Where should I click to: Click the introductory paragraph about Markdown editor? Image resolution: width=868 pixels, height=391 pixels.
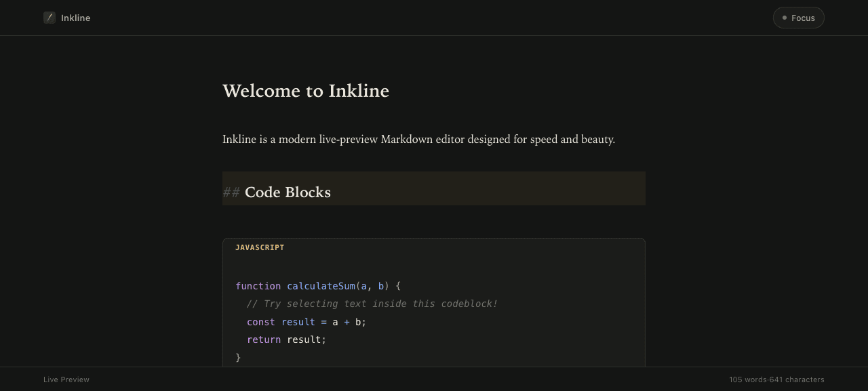pos(418,140)
